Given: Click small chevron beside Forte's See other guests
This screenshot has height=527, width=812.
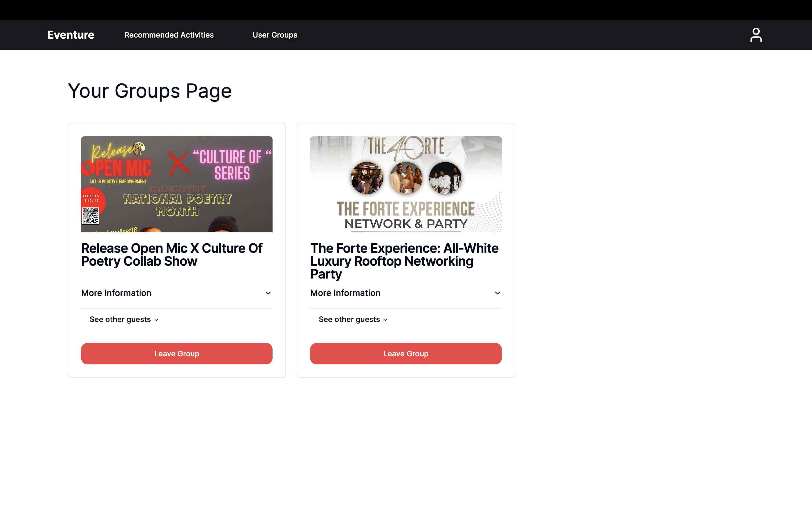Looking at the screenshot, I should coord(385,320).
